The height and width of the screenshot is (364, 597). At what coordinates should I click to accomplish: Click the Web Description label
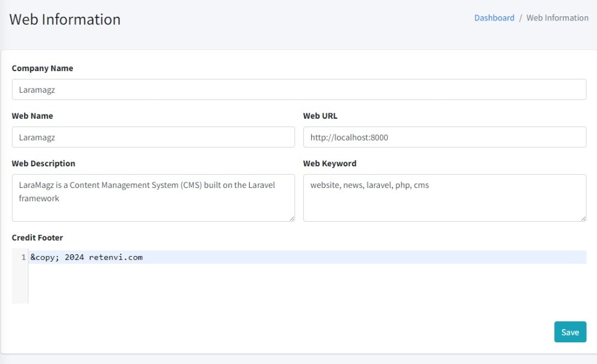pyautogui.click(x=43, y=163)
